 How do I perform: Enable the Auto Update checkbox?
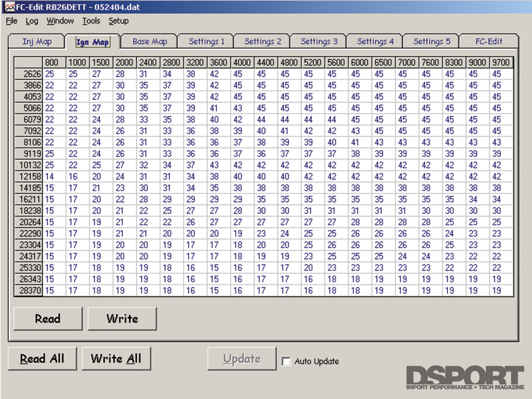pos(286,361)
